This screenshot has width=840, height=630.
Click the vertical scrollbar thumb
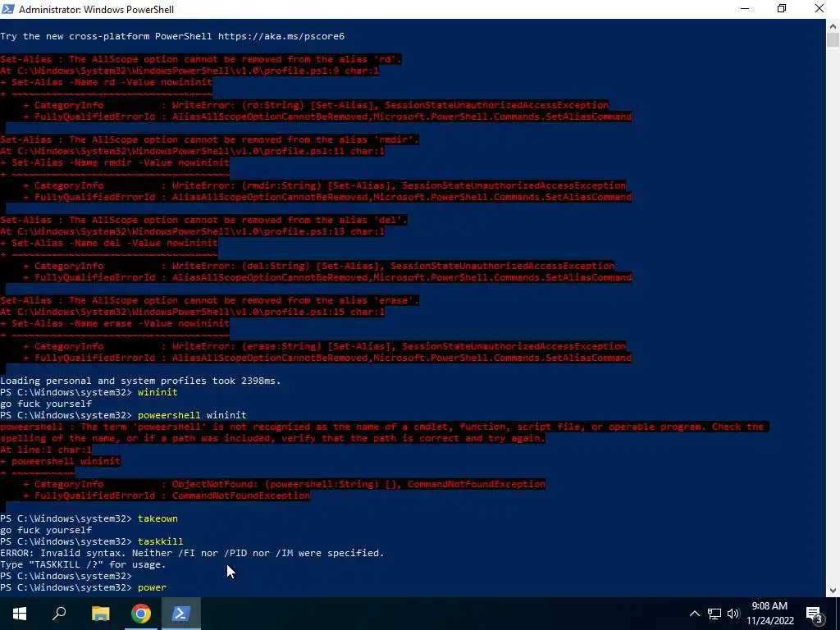(833, 40)
